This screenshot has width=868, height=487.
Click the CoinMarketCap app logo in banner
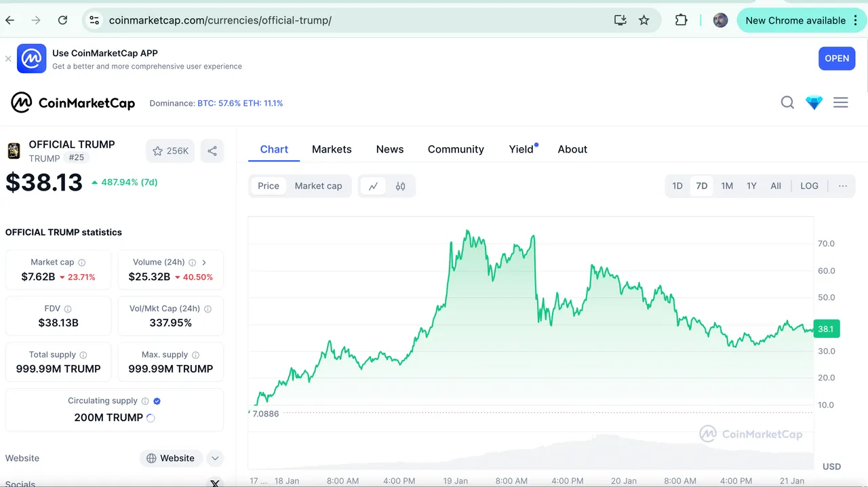[x=31, y=59]
